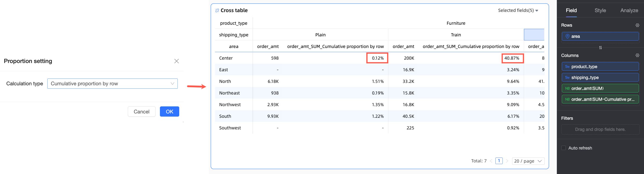The width and height of the screenshot is (644, 174).
Task: Click the Filters drop field area
Action: (600, 129)
